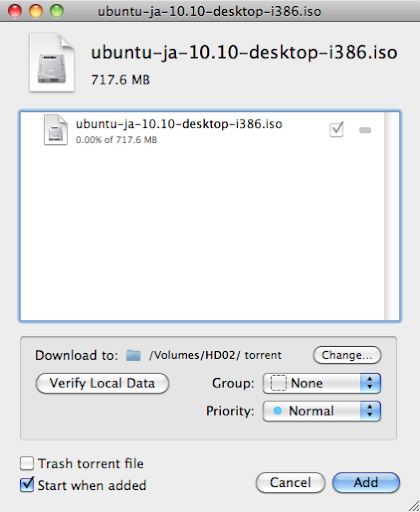The image size is (420, 512).
Task: Enable the Trash torrent file checkbox
Action: [27, 463]
